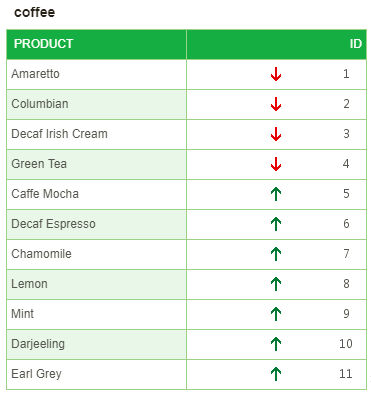Click the green up arrow for Earl Grey
This screenshot has width=371, height=394.
(276, 374)
